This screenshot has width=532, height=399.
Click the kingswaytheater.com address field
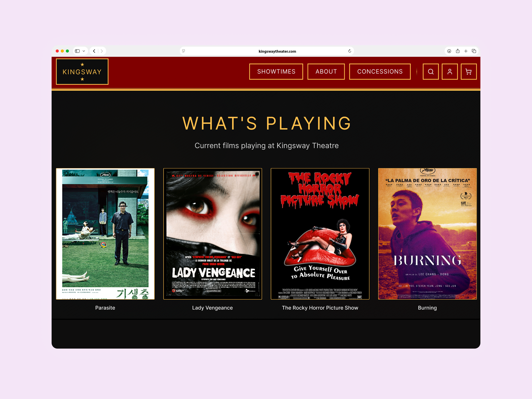[277, 51]
